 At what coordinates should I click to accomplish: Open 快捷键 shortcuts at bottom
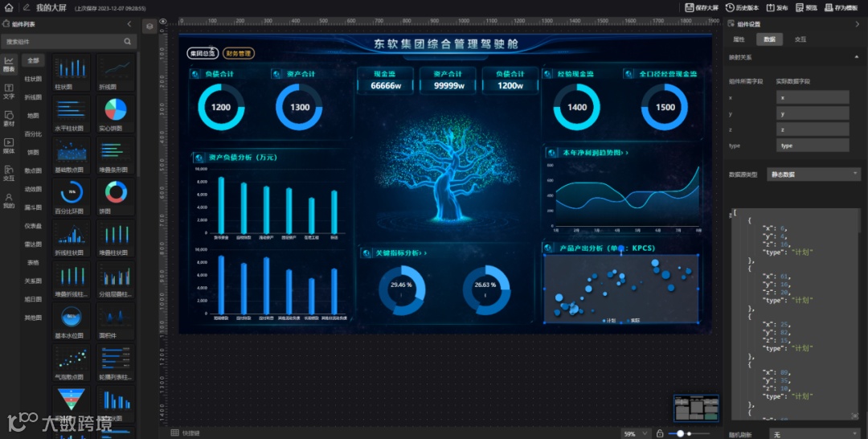186,433
